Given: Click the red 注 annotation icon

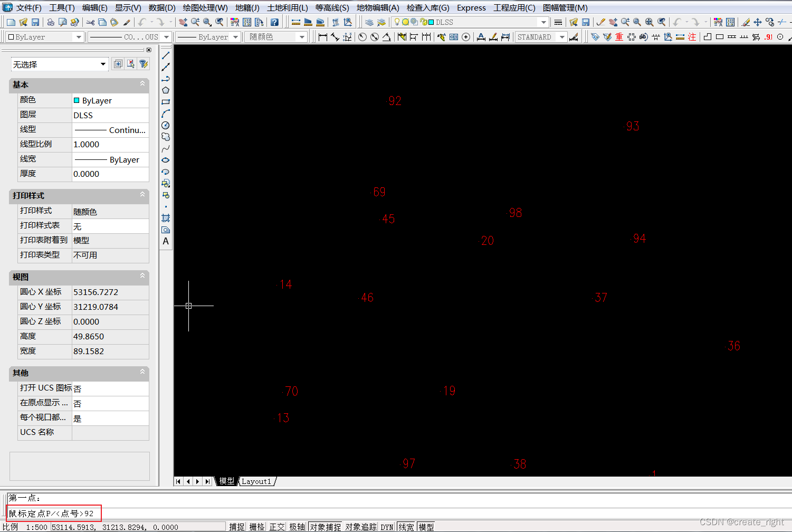Looking at the screenshot, I should [692, 37].
